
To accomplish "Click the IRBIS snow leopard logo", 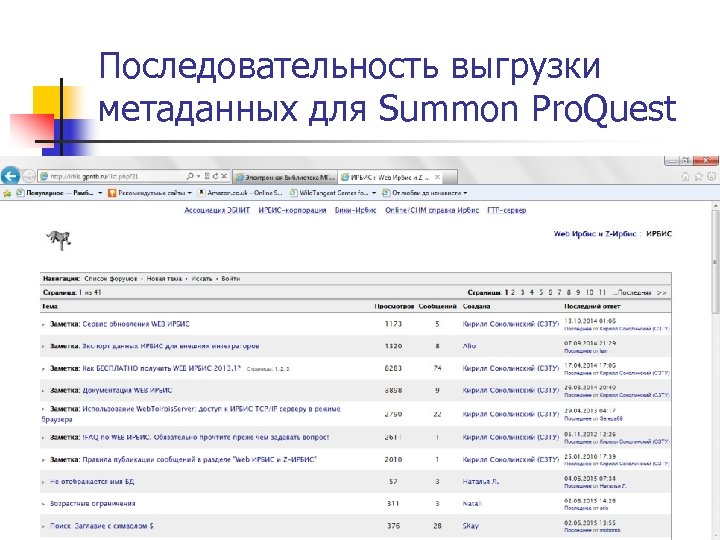I will coord(59,240).
